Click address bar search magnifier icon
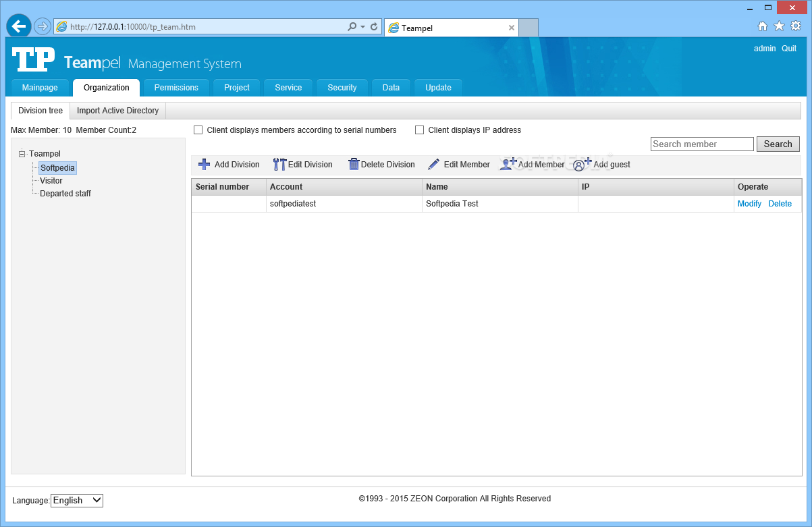 (x=352, y=27)
